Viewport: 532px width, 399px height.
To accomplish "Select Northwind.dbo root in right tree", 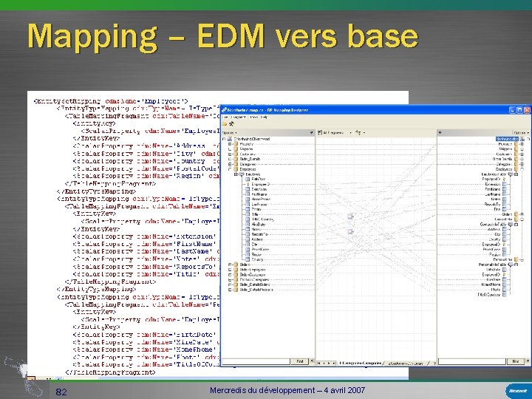I will (x=507, y=139).
